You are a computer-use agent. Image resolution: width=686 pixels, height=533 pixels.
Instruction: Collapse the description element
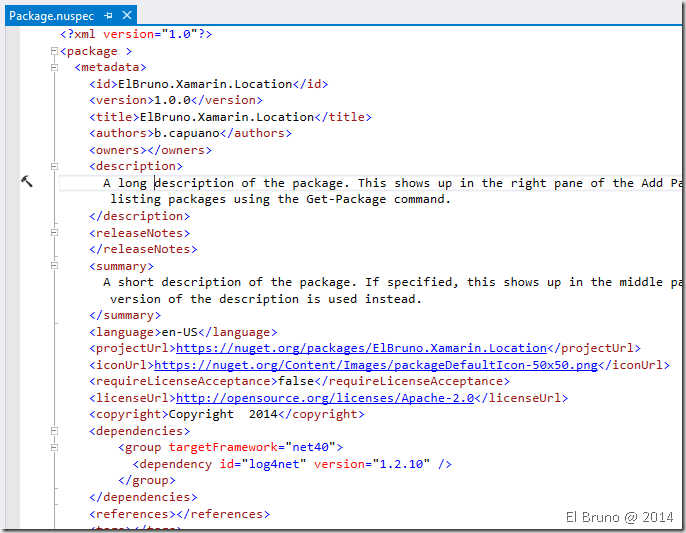(x=54, y=166)
